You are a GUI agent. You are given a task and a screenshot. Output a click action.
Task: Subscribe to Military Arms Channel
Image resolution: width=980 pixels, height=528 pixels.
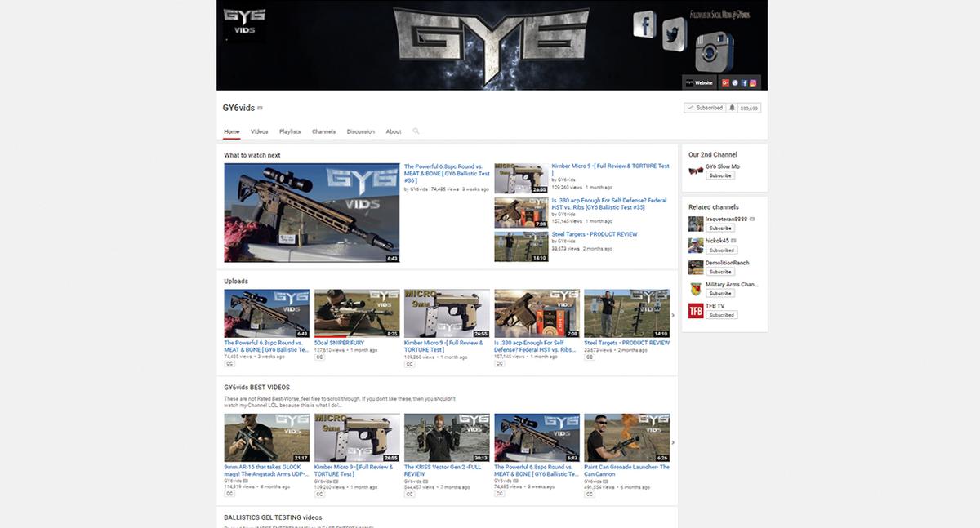[x=720, y=293]
